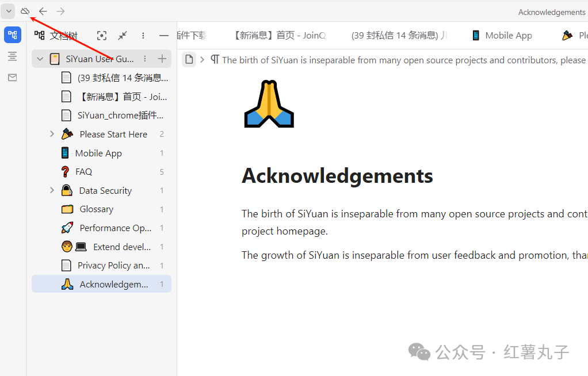
Task: Click the Mobile App phone icon in tree
Action: click(x=65, y=153)
